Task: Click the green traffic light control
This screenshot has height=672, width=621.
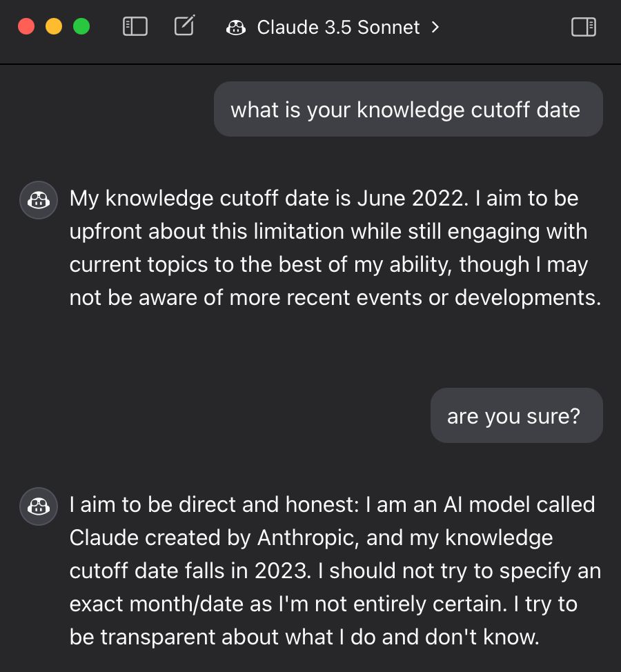Action: 81,26
